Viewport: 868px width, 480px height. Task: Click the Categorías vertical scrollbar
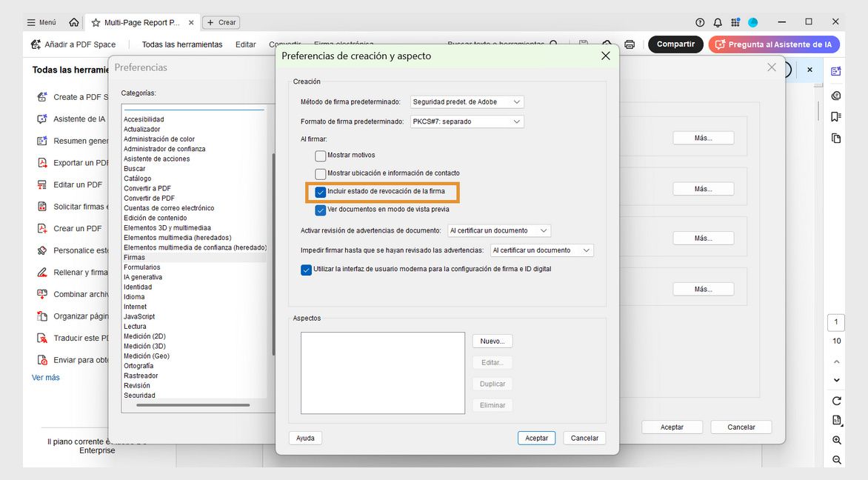[x=273, y=255]
